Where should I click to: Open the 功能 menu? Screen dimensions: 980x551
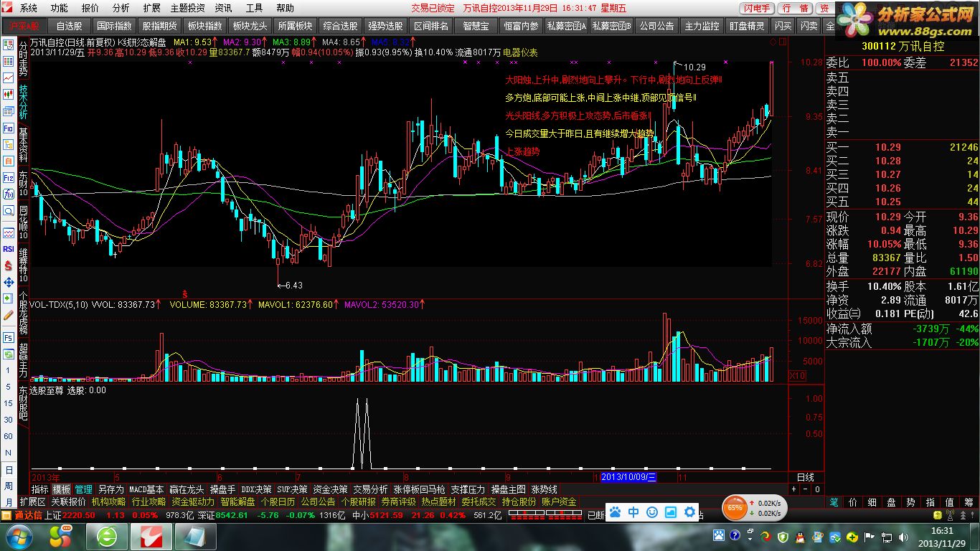tap(60, 8)
